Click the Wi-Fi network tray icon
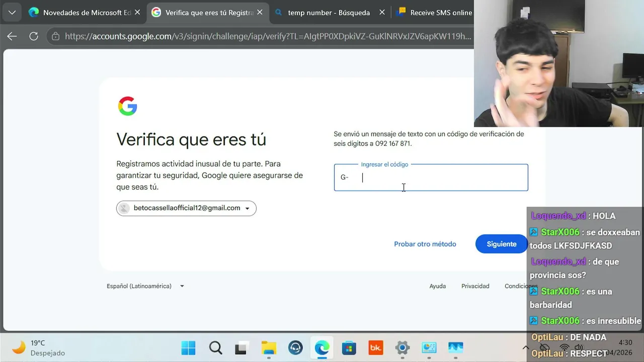This screenshot has width=644, height=362. tap(564, 347)
